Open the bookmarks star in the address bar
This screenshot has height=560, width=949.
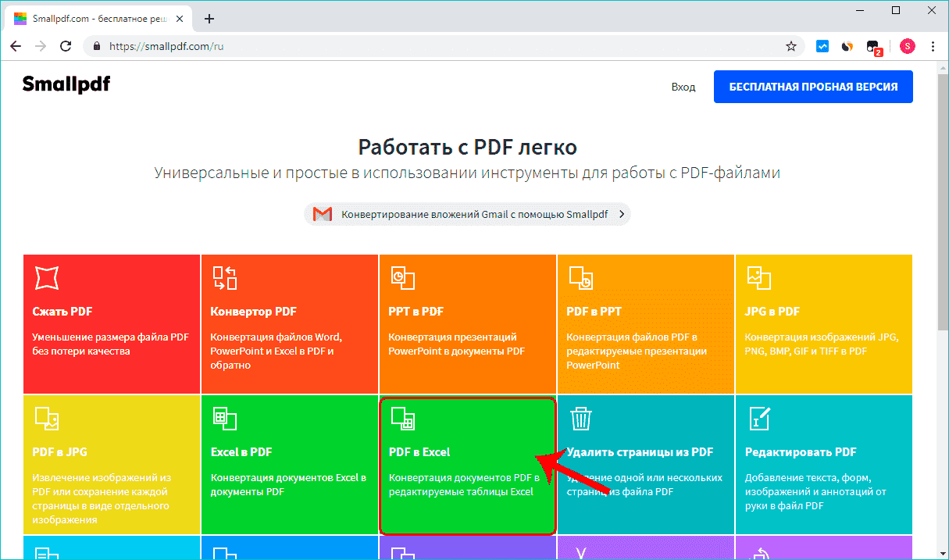point(791,46)
